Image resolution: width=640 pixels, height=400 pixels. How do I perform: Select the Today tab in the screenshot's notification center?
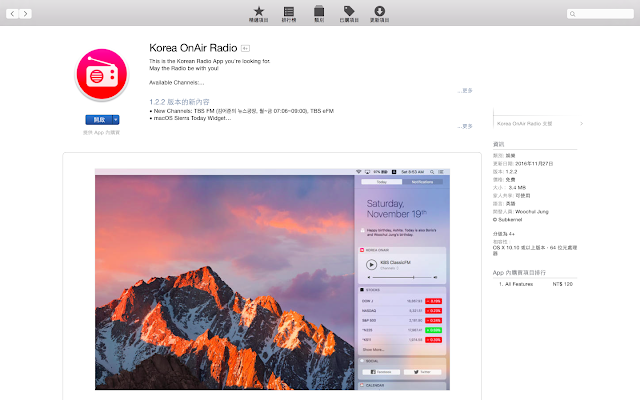click(x=382, y=182)
